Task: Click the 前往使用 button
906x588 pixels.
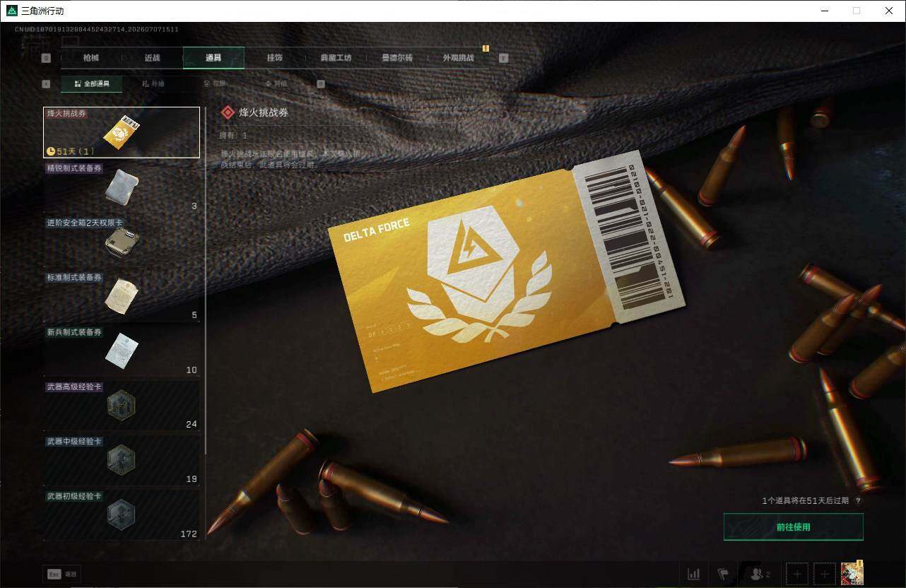Action: click(x=793, y=527)
